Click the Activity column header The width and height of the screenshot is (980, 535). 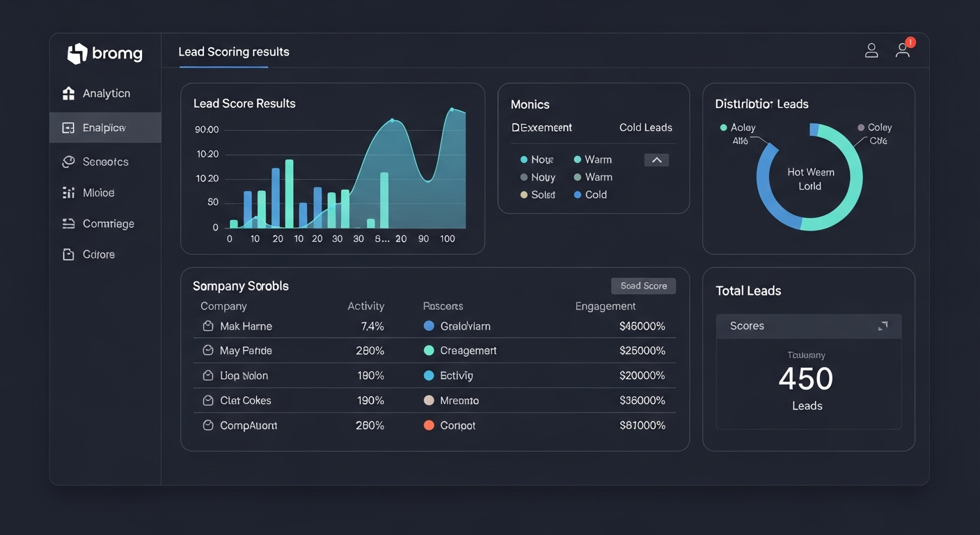[x=365, y=307]
